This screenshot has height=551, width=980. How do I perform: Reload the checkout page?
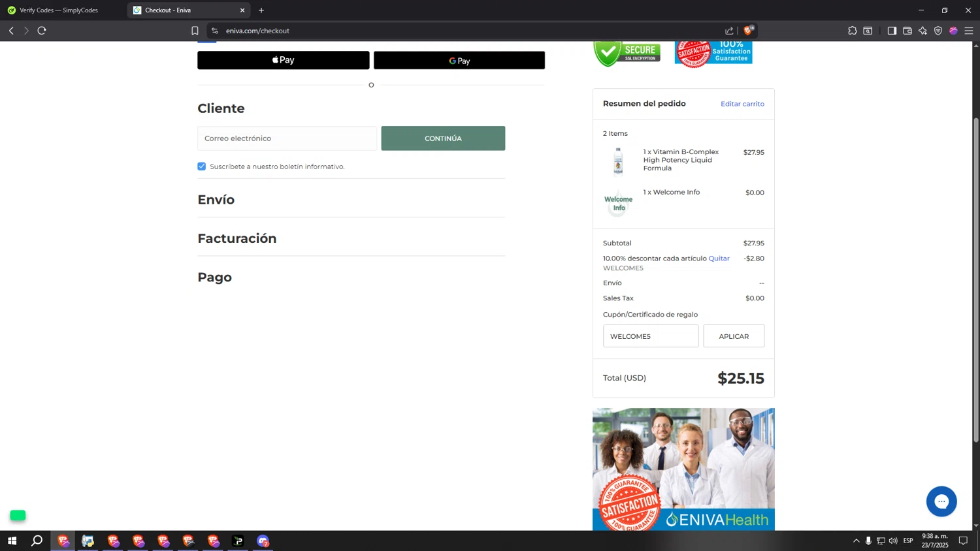pyautogui.click(x=42, y=31)
